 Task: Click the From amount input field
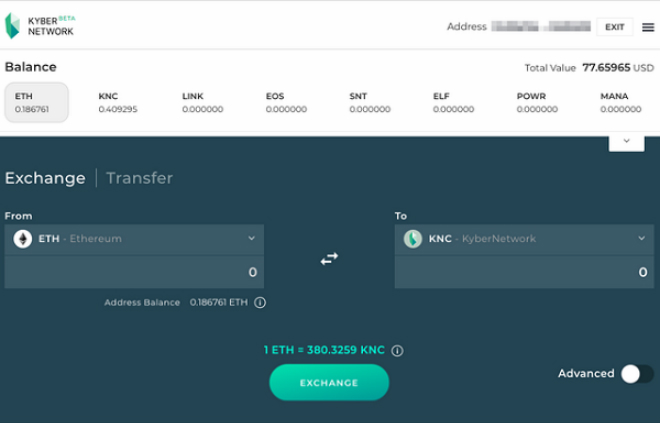[134, 272]
